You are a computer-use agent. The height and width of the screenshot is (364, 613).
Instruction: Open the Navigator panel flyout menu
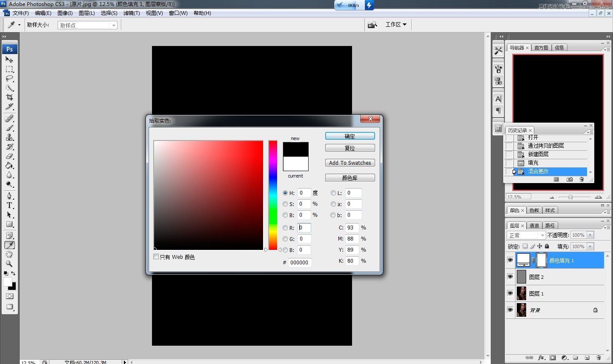coord(607,49)
